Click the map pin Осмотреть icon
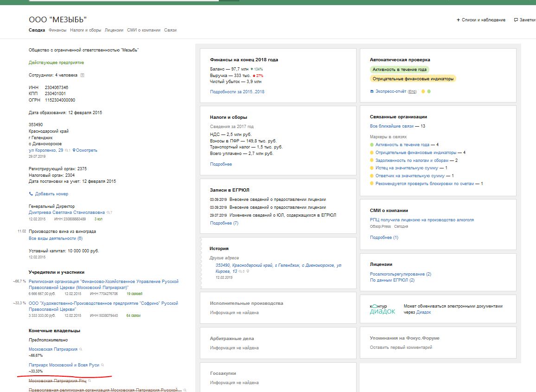The height and width of the screenshot is (392, 536). coord(74,150)
